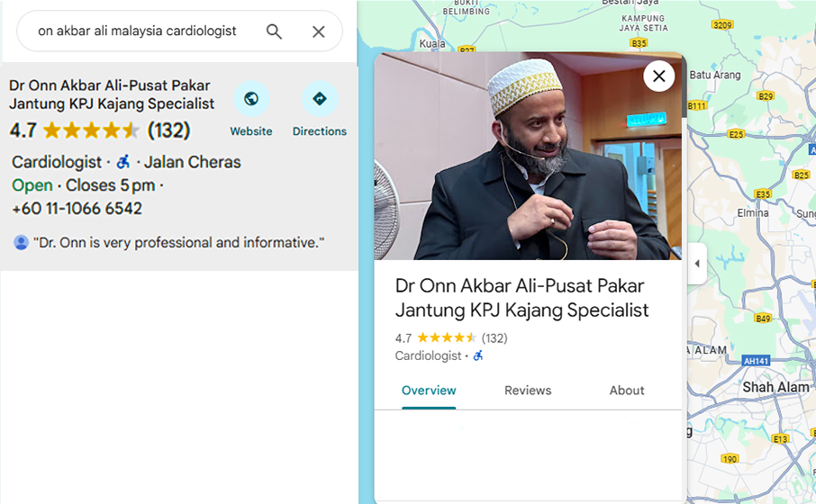Collapse the side panel using the arrow

(696, 264)
